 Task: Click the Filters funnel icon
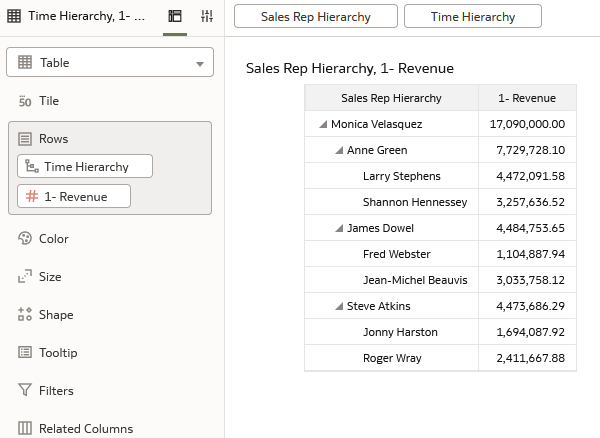tap(26, 391)
